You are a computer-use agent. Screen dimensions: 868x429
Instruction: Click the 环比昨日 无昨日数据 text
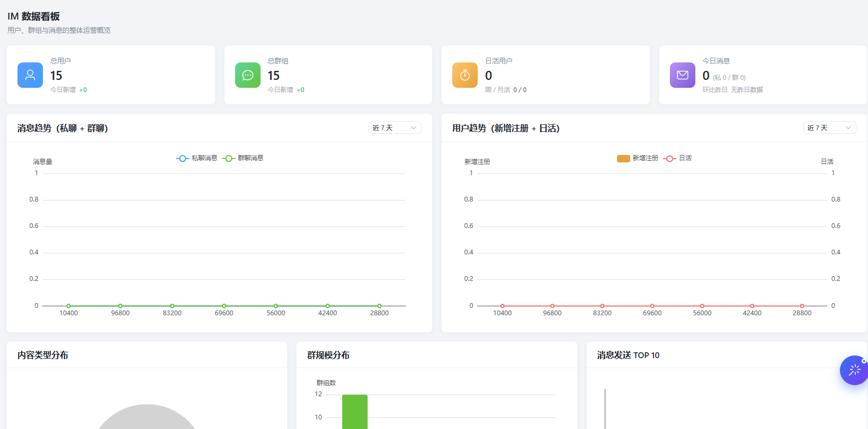732,90
